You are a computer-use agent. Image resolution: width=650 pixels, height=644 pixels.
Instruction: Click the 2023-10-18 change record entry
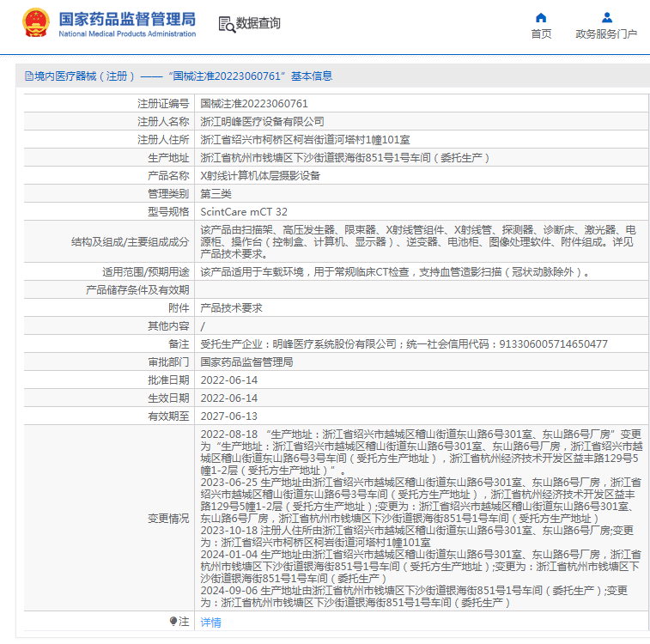417,537
